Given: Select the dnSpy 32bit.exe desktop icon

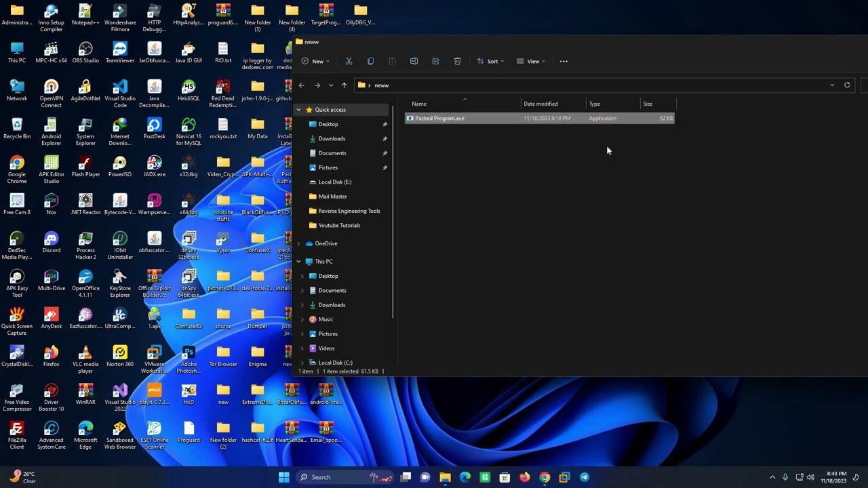Looking at the screenshot, I should click(x=189, y=246).
